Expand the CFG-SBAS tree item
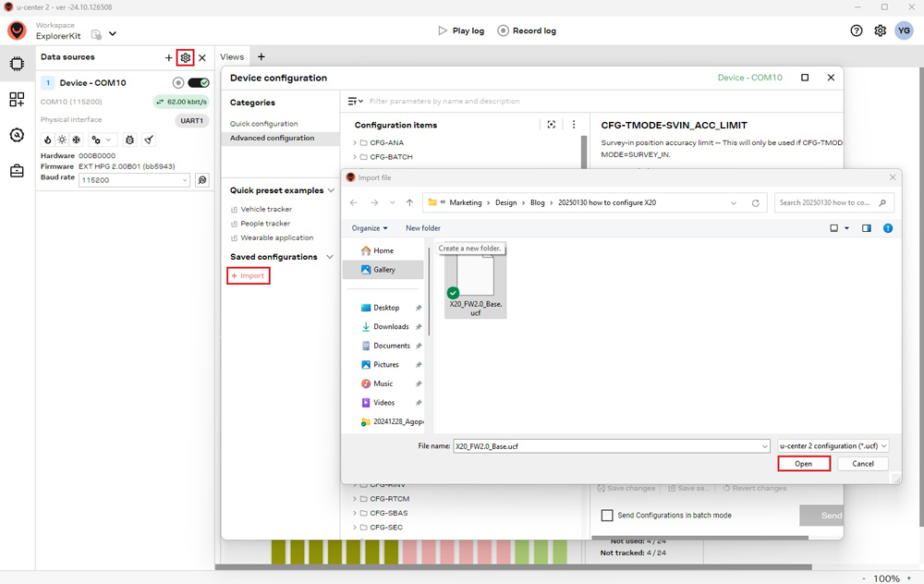 pyautogui.click(x=355, y=513)
